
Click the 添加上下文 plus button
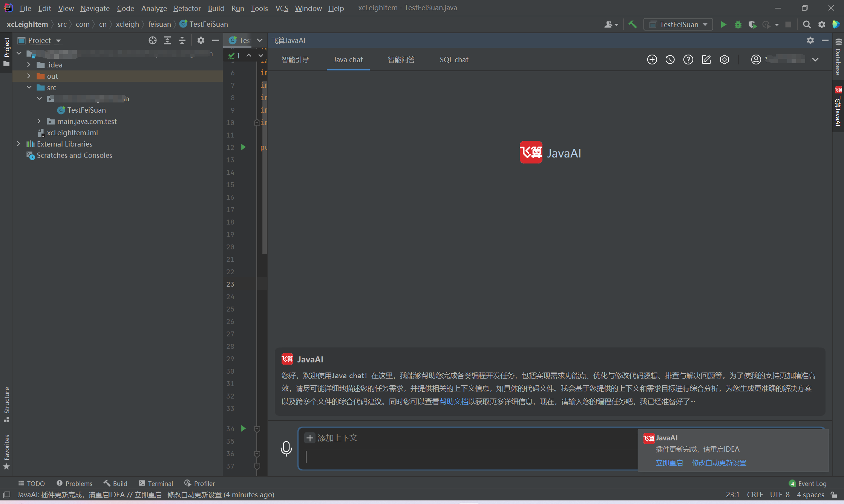click(x=309, y=438)
